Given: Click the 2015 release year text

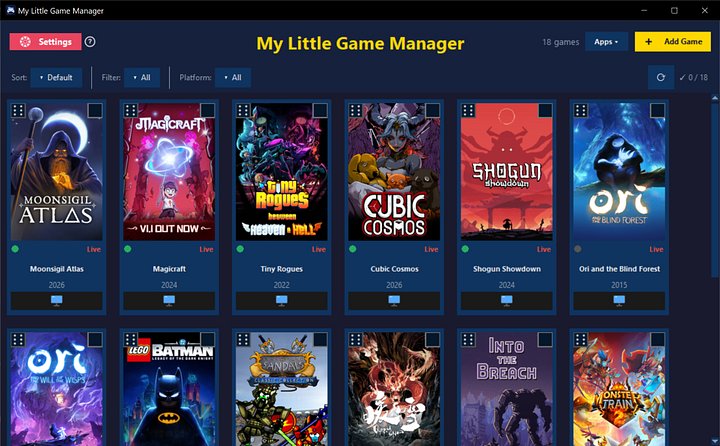Looking at the screenshot, I should 619,285.
